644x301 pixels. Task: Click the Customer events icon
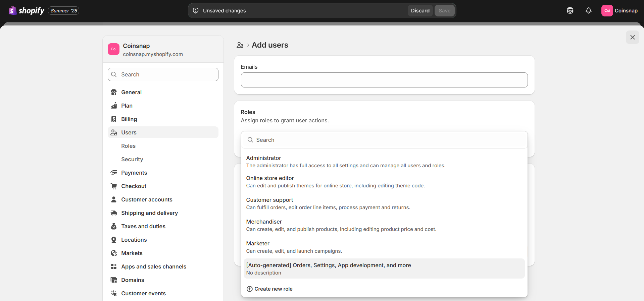click(x=114, y=293)
